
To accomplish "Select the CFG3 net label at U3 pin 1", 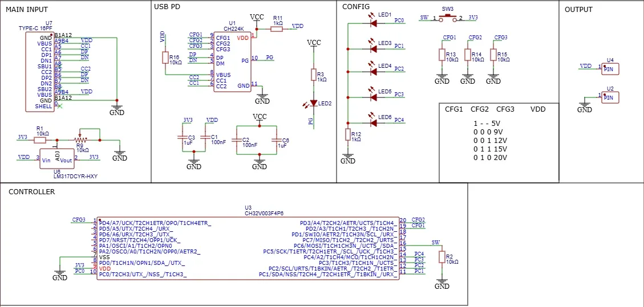I will pyautogui.click(x=79, y=220).
